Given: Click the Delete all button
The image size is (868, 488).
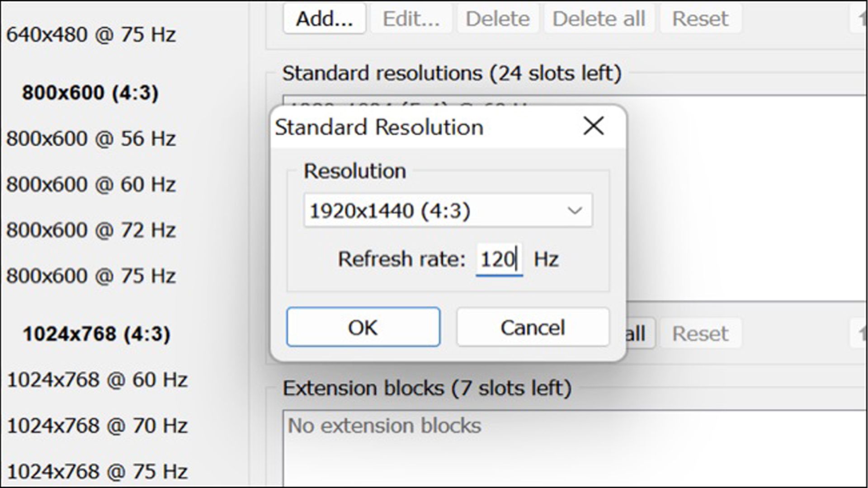Looking at the screenshot, I should click(599, 19).
